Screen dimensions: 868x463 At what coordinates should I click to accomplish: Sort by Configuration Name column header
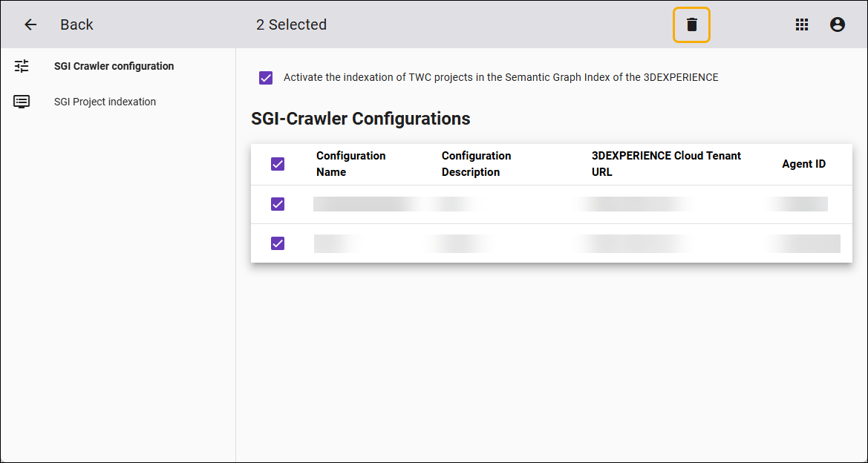coord(350,164)
